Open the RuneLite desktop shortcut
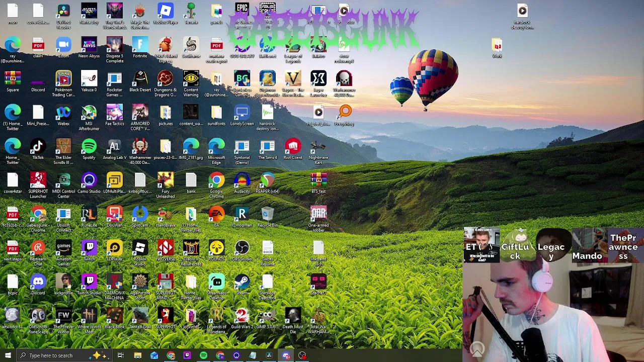 click(x=89, y=217)
